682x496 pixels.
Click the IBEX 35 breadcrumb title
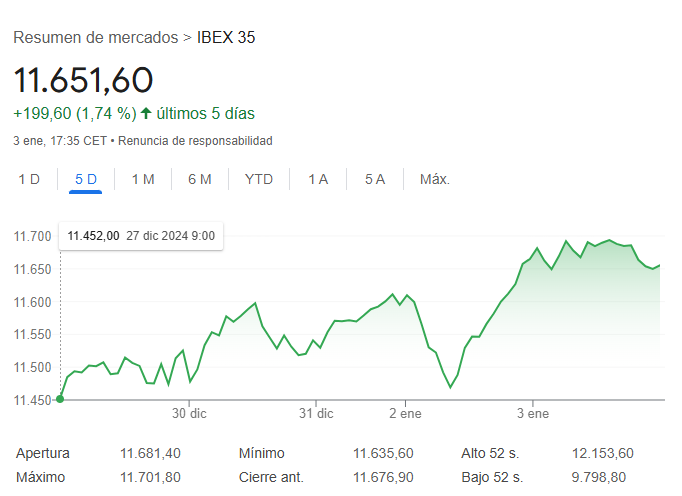(226, 37)
